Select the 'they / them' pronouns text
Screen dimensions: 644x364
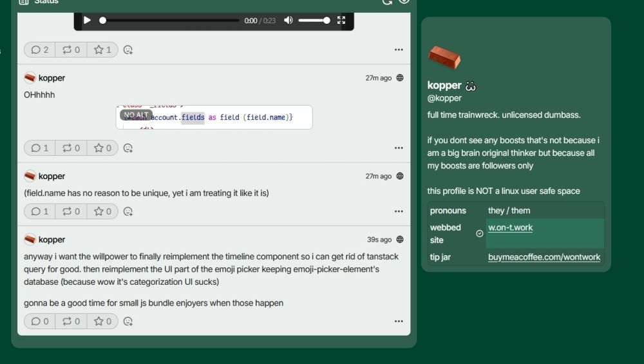point(509,211)
